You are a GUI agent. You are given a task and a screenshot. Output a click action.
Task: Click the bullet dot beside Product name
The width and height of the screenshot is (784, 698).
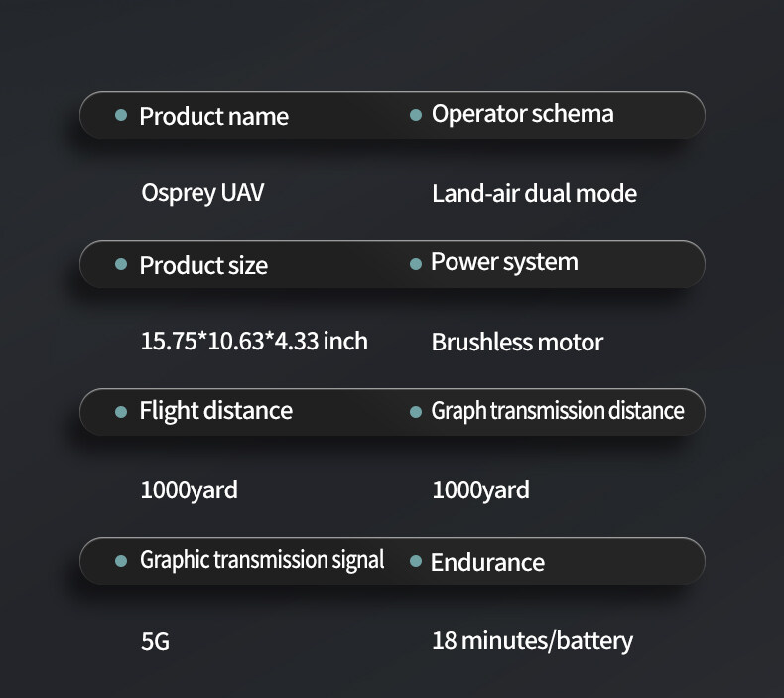click(121, 116)
